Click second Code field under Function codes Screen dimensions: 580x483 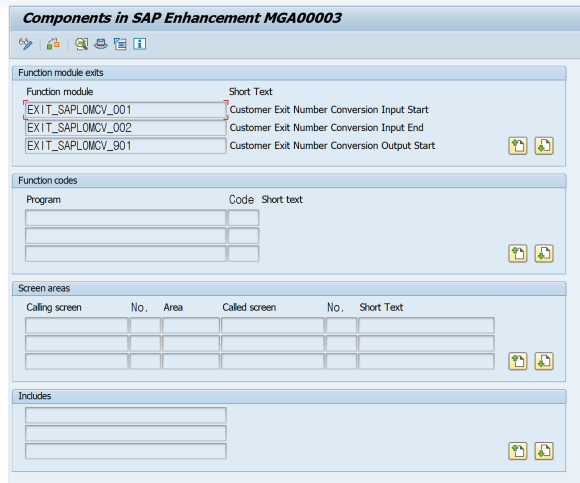point(243,236)
